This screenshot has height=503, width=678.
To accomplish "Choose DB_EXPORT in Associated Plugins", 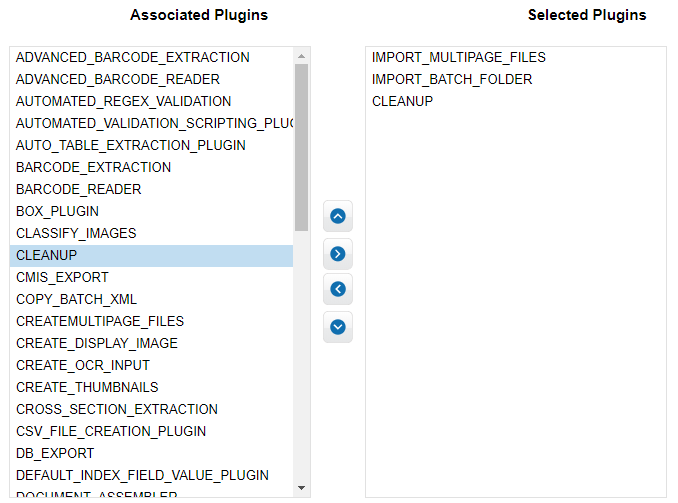I will tap(151, 453).
